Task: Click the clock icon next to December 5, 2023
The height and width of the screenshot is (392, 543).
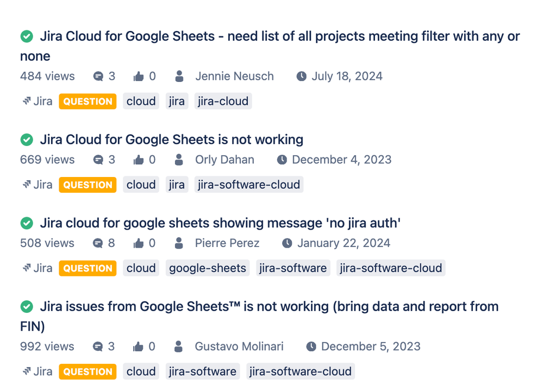Action: [x=311, y=346]
